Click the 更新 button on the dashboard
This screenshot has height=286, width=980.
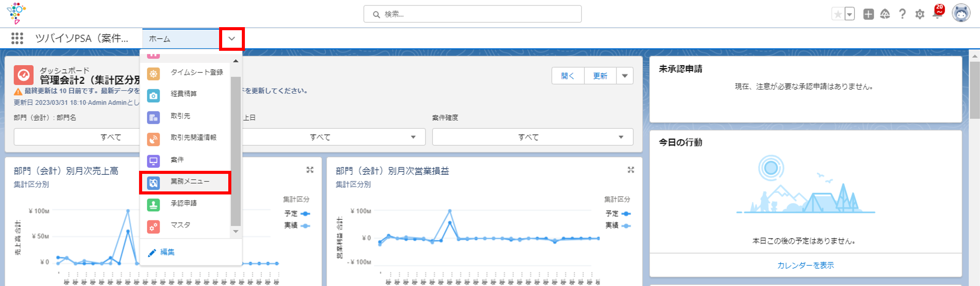tap(600, 76)
